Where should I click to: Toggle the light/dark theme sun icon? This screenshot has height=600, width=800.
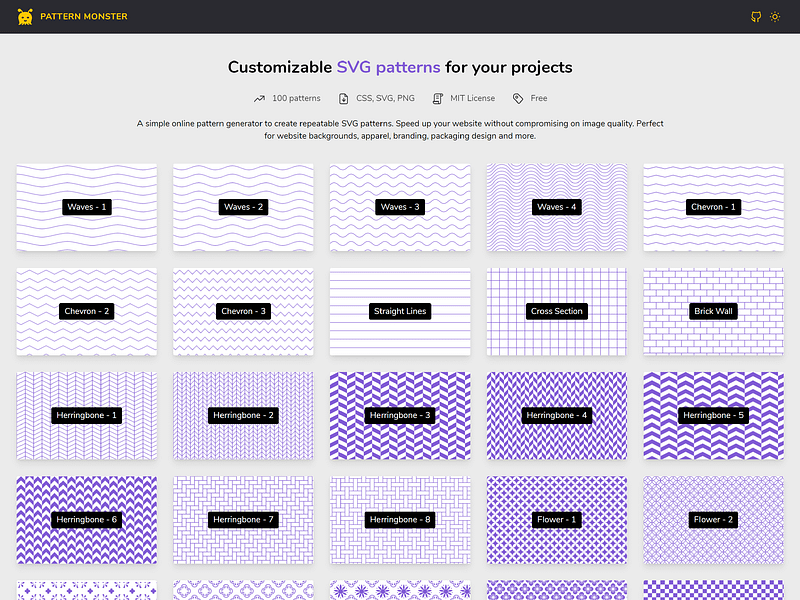pos(775,17)
